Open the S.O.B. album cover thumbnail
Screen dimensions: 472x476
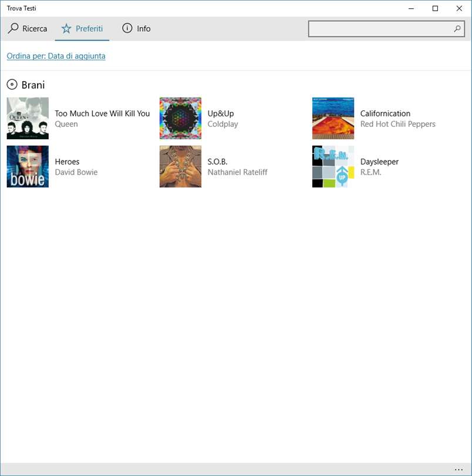pyautogui.click(x=180, y=166)
